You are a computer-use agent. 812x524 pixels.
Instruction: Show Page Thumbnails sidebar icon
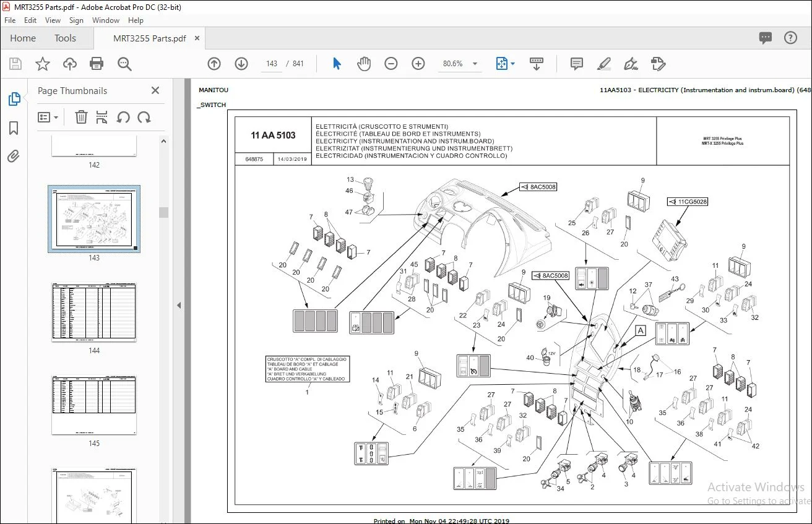[14, 99]
